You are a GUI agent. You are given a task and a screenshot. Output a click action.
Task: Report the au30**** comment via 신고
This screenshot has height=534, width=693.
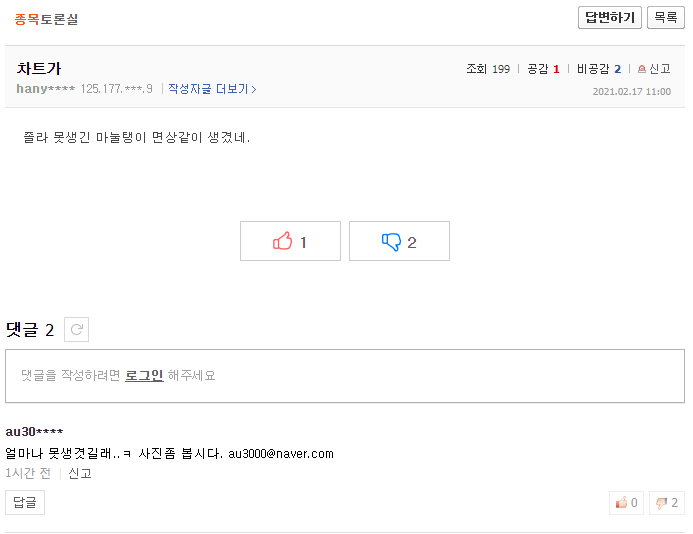80,473
